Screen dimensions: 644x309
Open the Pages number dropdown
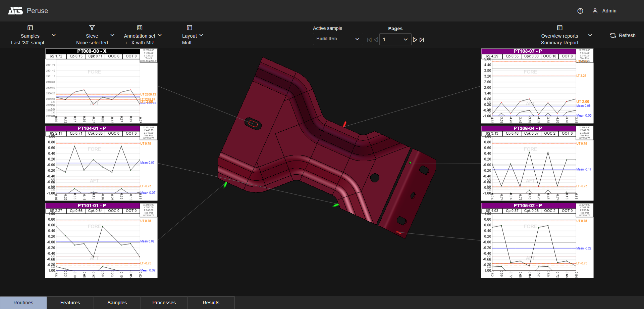click(395, 40)
